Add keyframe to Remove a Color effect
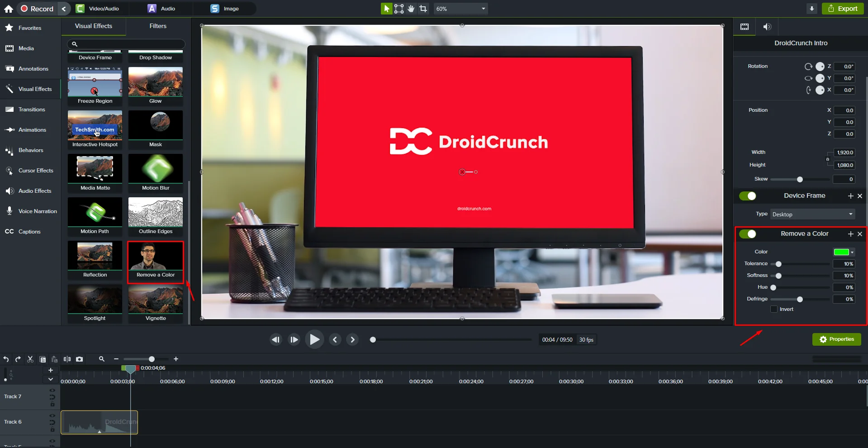The width and height of the screenshot is (868, 448). pyautogui.click(x=850, y=234)
